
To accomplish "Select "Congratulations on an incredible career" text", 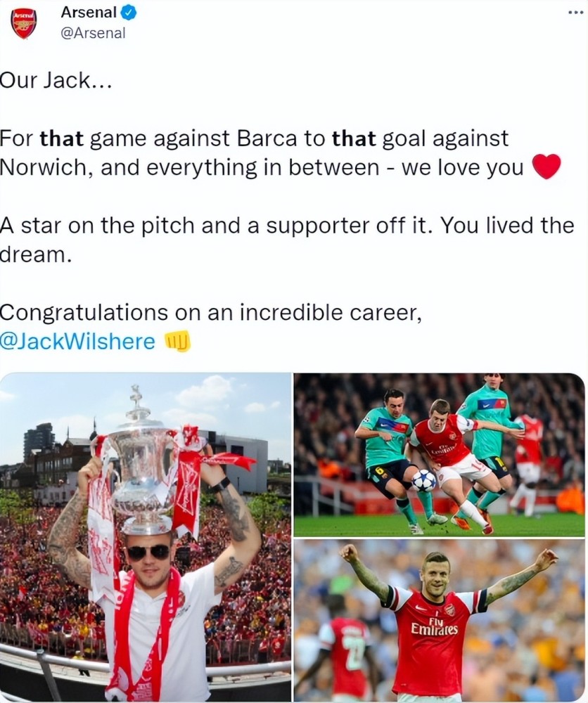I will (211, 313).
